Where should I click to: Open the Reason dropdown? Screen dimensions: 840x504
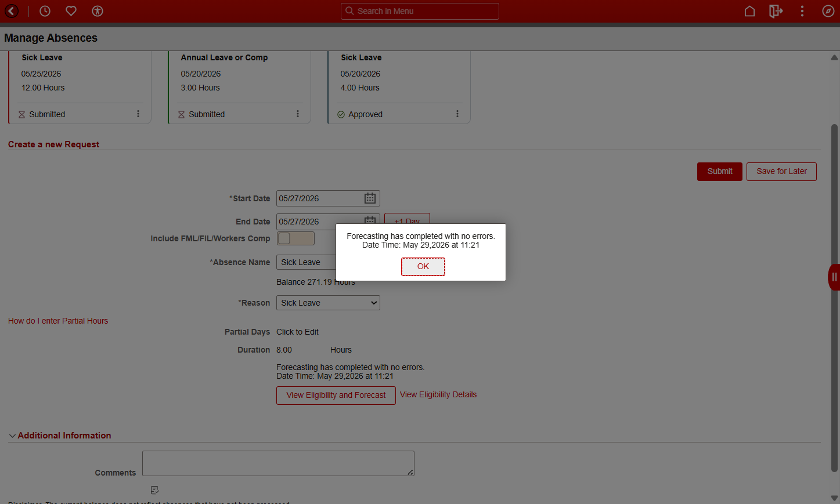click(x=328, y=303)
